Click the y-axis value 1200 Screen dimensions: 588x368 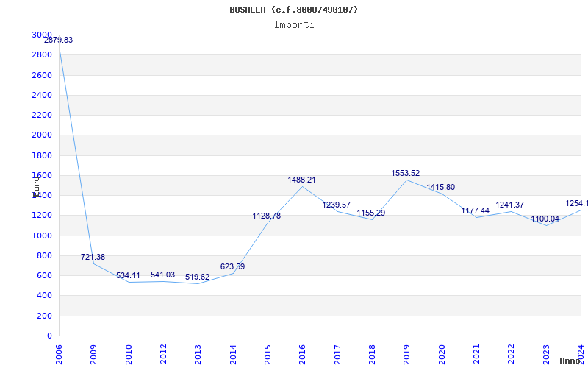pyautogui.click(x=42, y=216)
